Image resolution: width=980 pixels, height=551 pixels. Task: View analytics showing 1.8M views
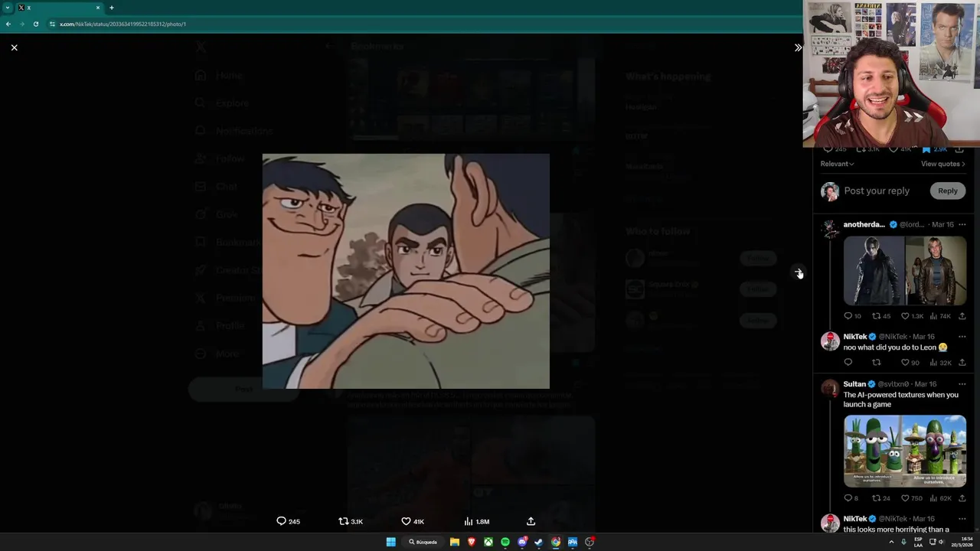click(476, 521)
